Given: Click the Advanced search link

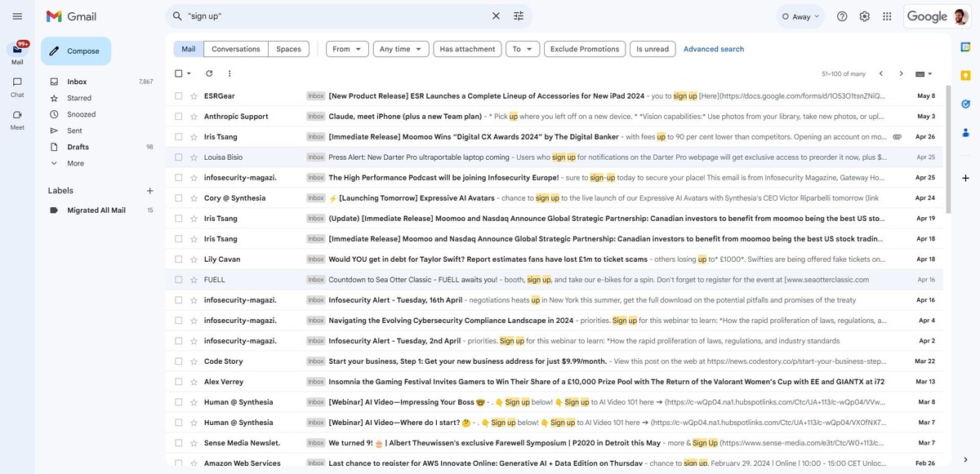Looking at the screenshot, I should click(x=714, y=49).
